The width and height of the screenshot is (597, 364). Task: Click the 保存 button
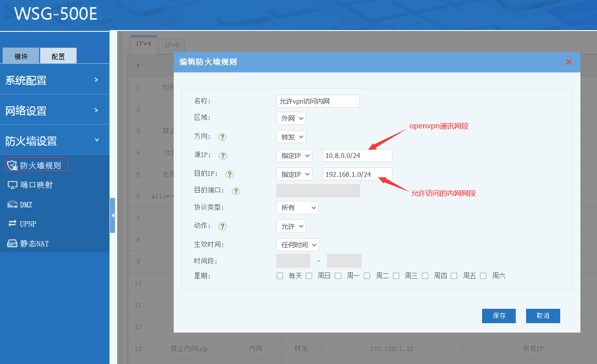[x=499, y=316]
